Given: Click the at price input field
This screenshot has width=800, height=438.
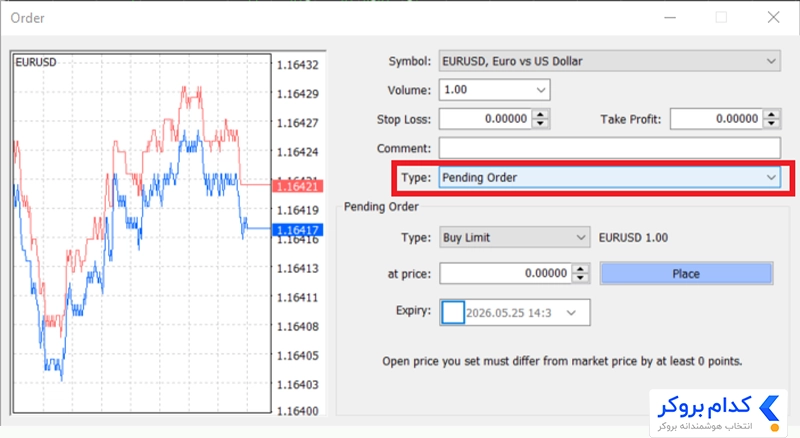Looking at the screenshot, I should pyautogui.click(x=506, y=274).
